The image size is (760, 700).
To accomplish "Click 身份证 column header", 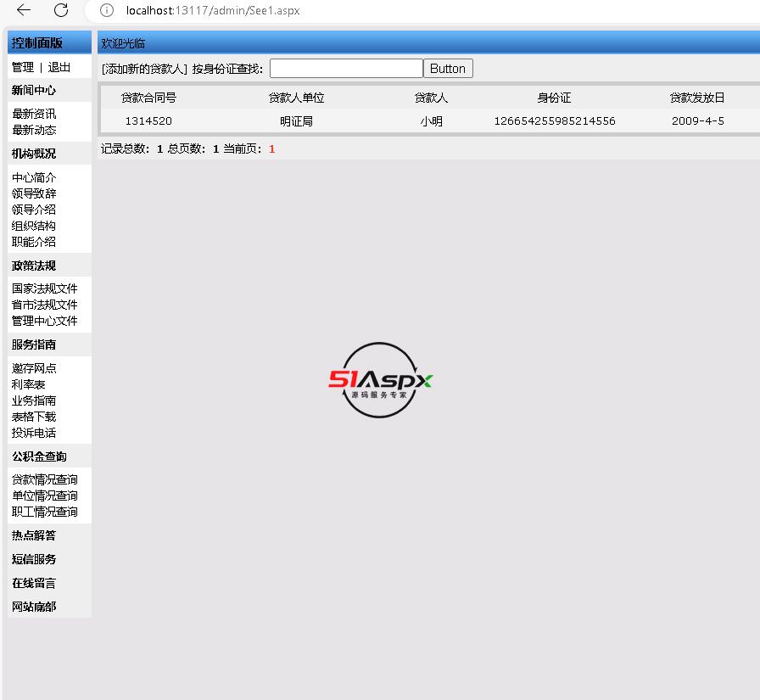I will tap(555, 98).
